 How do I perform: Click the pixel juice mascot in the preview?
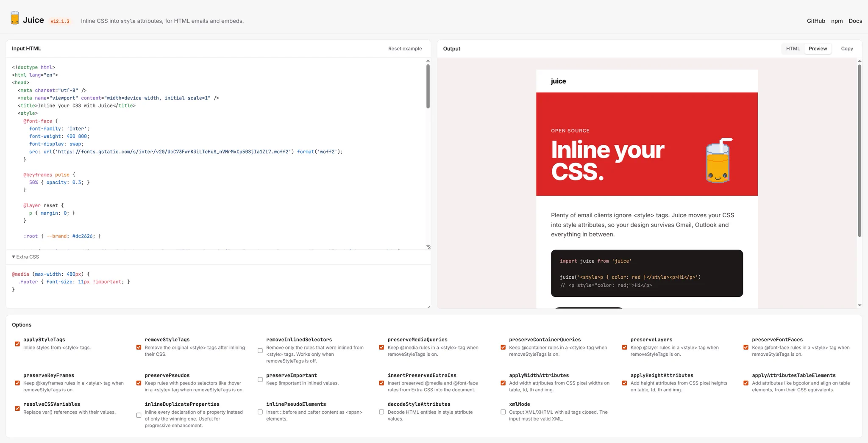(x=719, y=161)
